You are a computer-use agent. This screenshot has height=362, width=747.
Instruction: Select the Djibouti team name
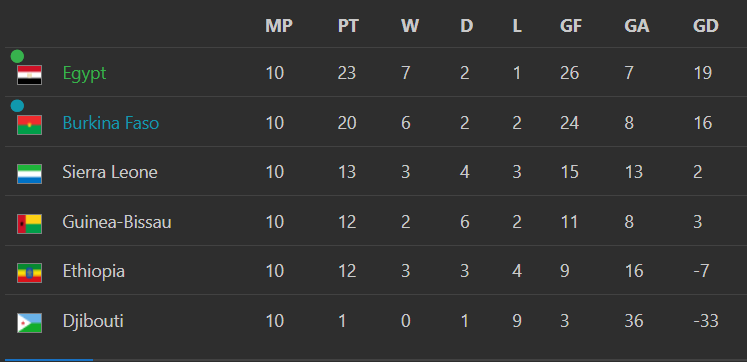(93, 321)
